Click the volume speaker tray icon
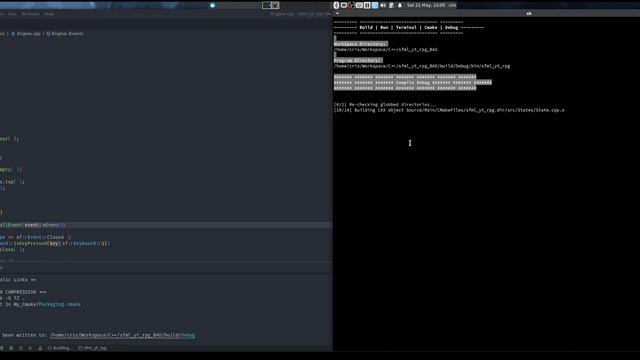640x360 pixels. (383, 5)
